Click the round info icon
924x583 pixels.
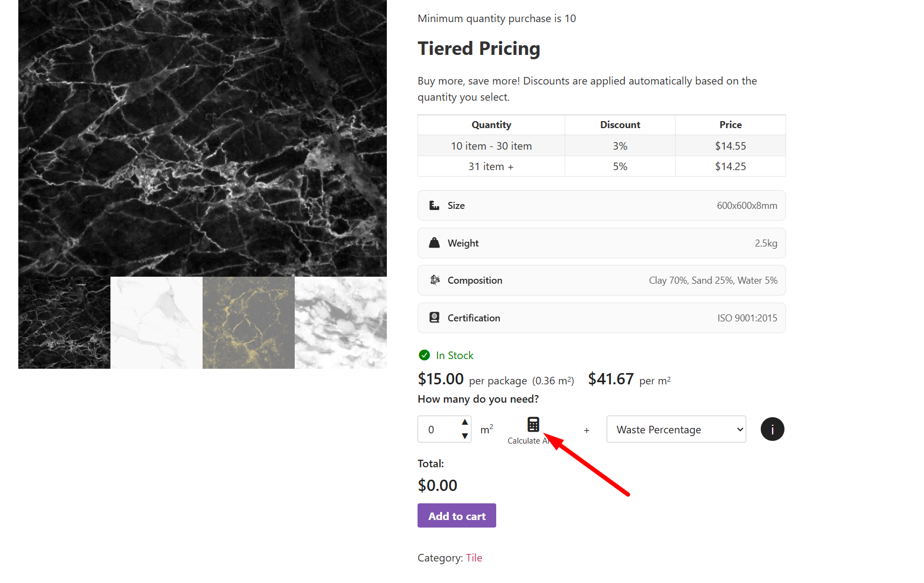click(x=772, y=430)
